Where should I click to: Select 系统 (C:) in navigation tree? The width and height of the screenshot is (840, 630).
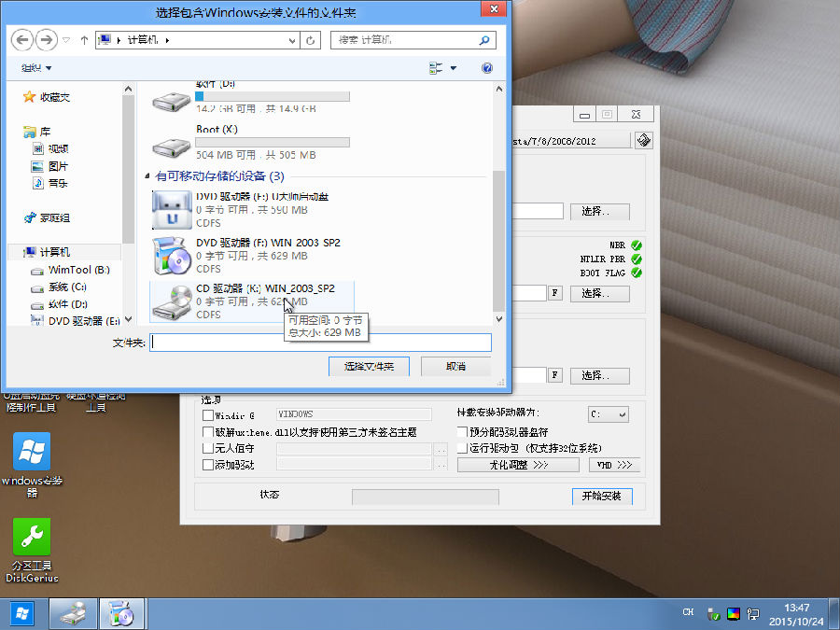pyautogui.click(x=59, y=287)
